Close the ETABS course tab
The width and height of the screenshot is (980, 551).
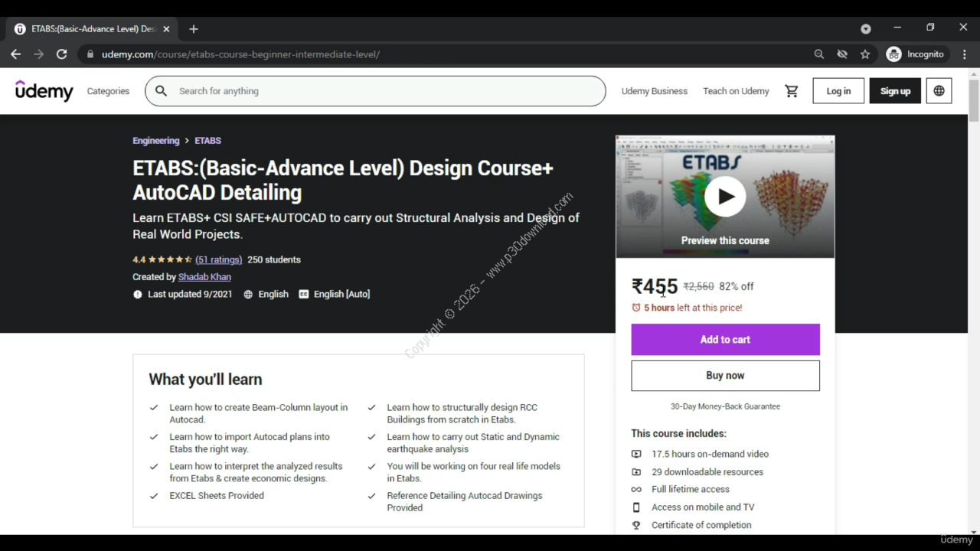[x=166, y=29]
